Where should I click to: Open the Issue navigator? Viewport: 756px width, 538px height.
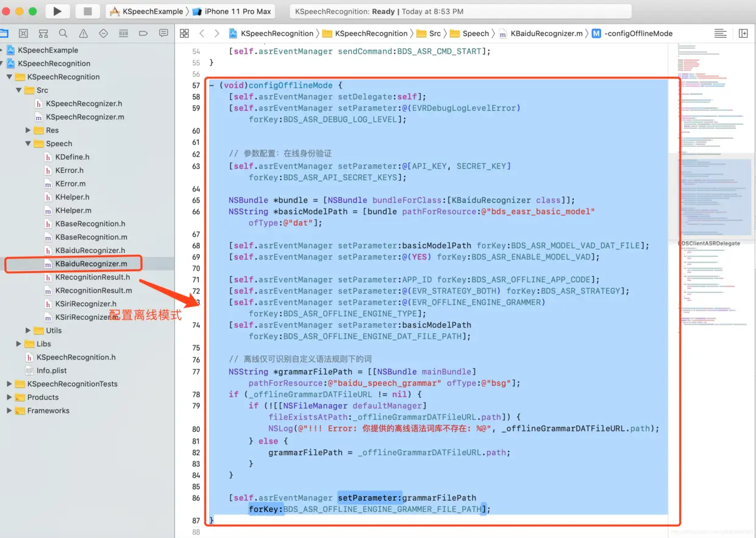click(x=84, y=34)
